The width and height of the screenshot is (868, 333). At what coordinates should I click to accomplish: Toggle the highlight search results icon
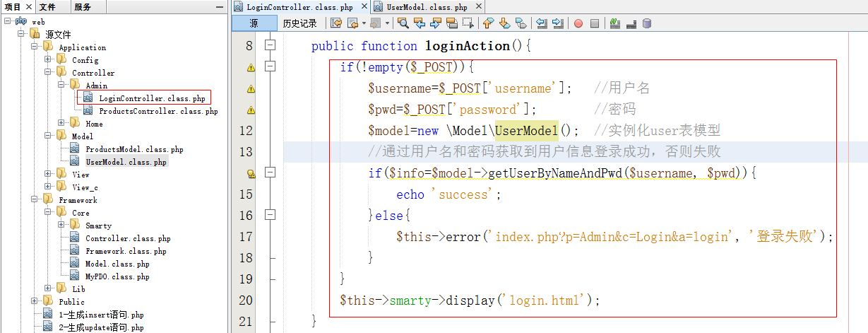click(452, 23)
